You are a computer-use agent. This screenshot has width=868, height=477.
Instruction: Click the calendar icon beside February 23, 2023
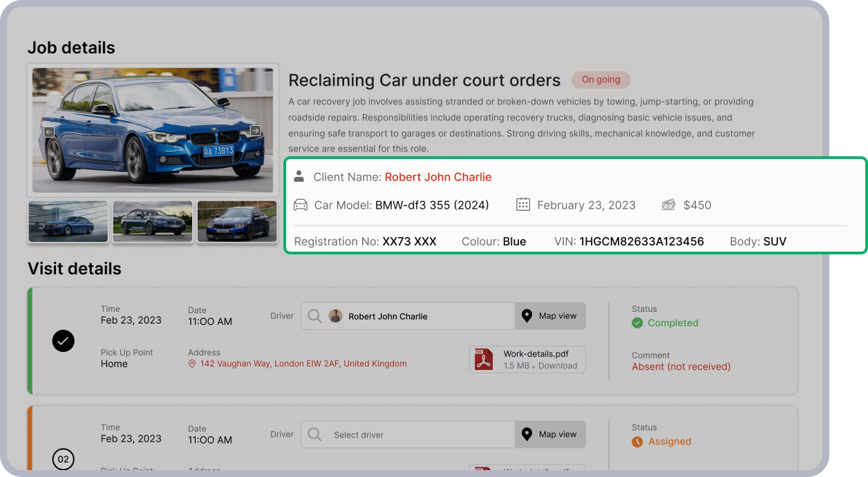coord(523,204)
